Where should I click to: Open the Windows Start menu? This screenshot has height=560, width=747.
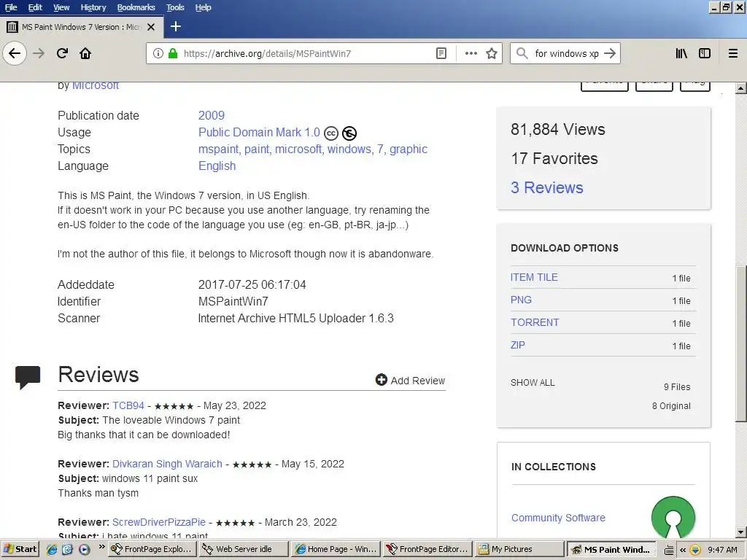[x=20, y=549]
